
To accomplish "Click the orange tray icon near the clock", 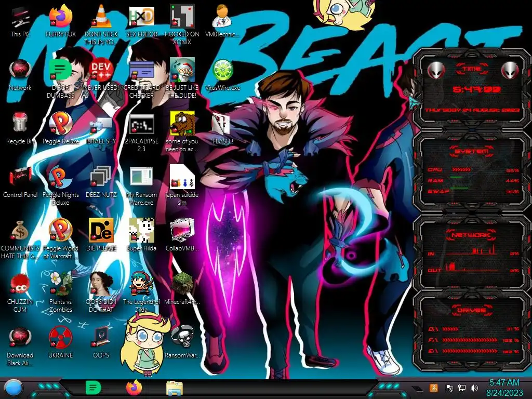I will (434, 388).
